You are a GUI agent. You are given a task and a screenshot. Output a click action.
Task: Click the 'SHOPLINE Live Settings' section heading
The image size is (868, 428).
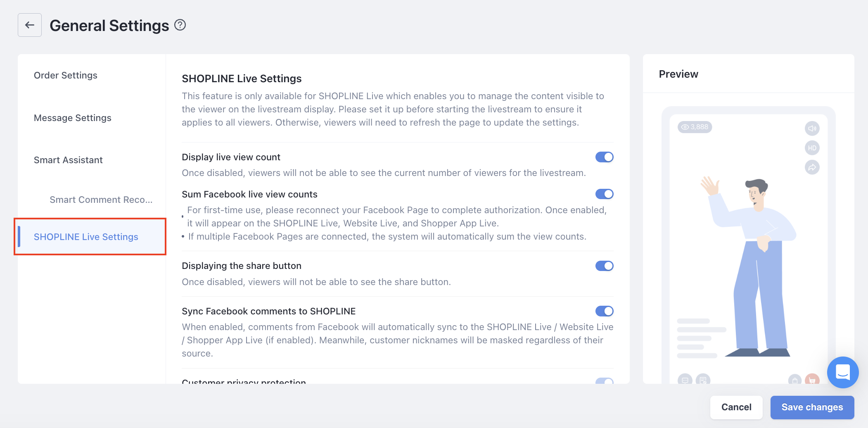click(242, 78)
